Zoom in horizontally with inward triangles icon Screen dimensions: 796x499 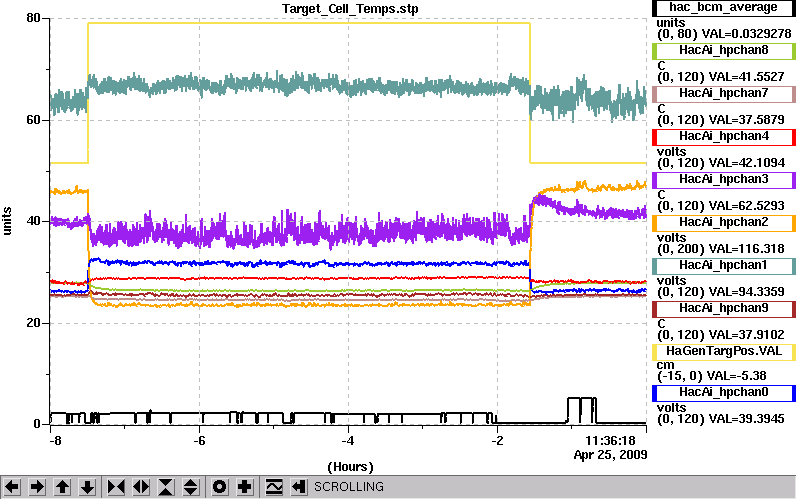coord(116,487)
